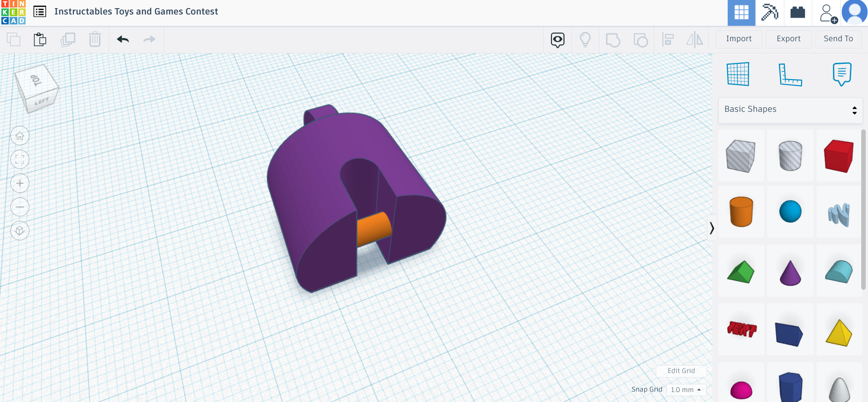Pick the green Roof shape
Viewport: 868px width, 402px height.
click(741, 271)
